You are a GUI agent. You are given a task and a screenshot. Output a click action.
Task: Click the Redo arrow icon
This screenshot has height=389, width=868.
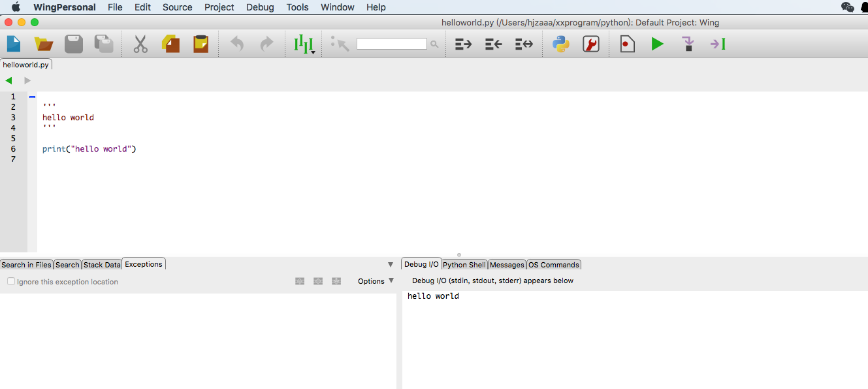click(266, 44)
